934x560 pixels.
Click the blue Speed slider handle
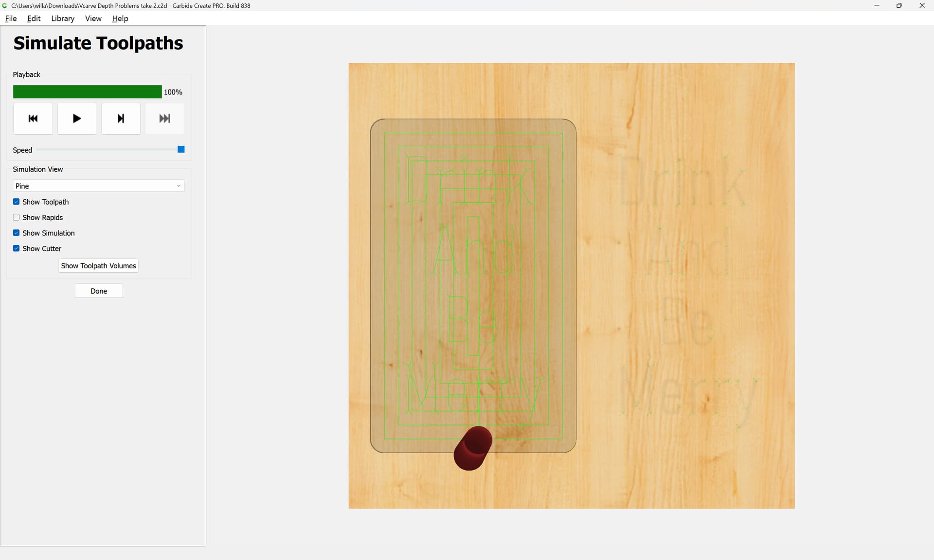[x=181, y=149]
